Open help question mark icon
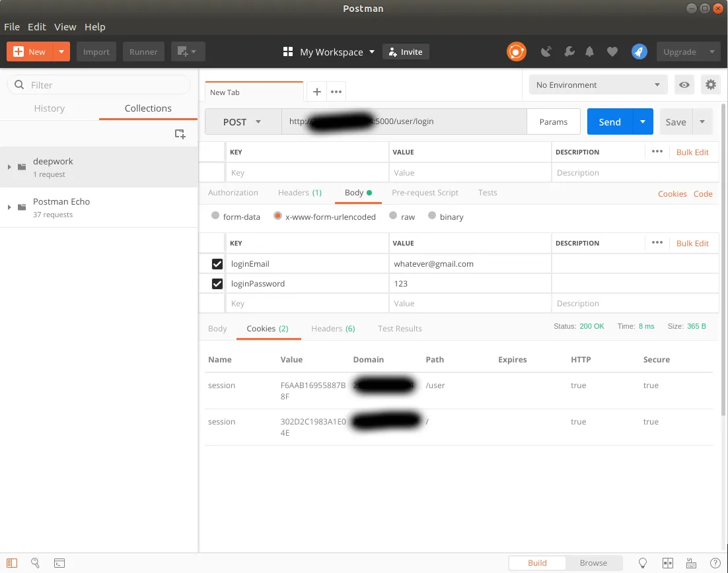 [715, 563]
